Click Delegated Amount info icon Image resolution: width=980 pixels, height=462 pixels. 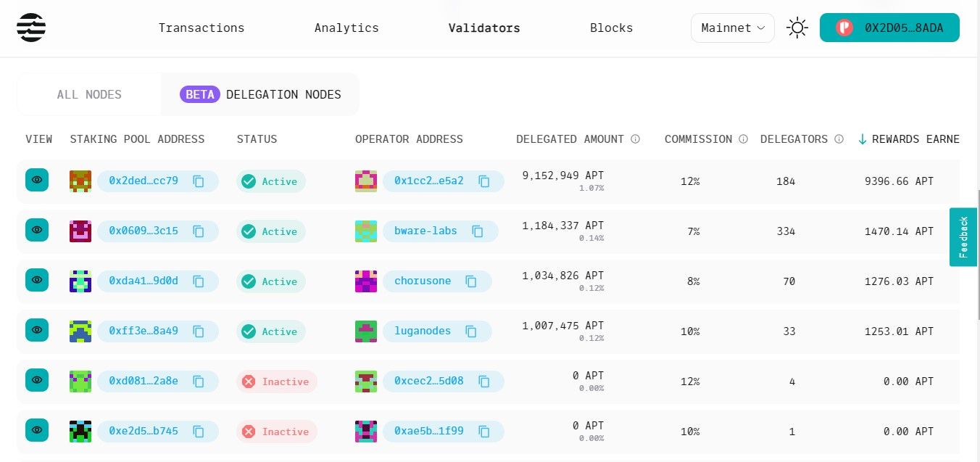click(635, 139)
